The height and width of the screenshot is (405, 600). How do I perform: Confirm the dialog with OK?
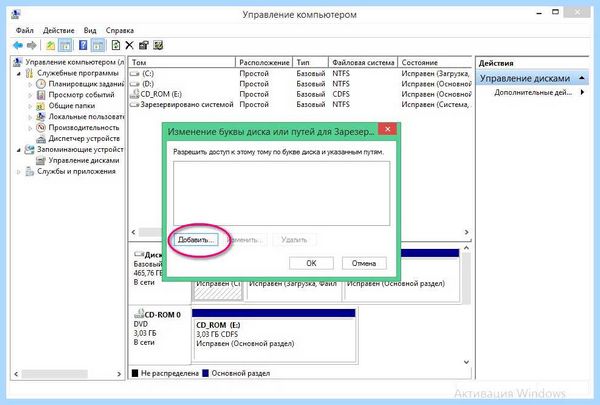311,263
